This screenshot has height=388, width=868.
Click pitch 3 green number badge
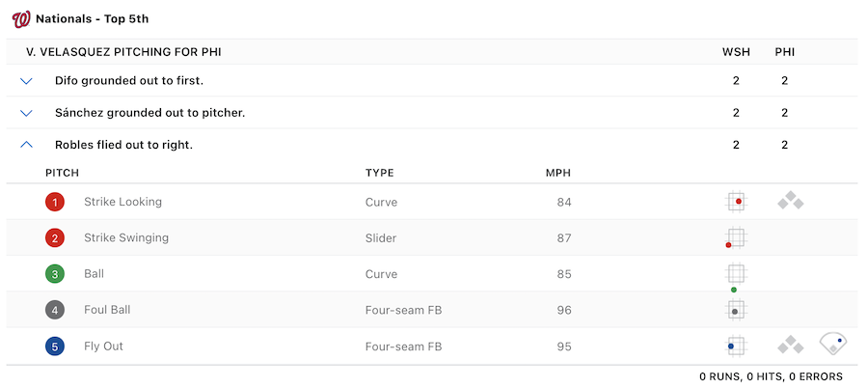pos(56,274)
